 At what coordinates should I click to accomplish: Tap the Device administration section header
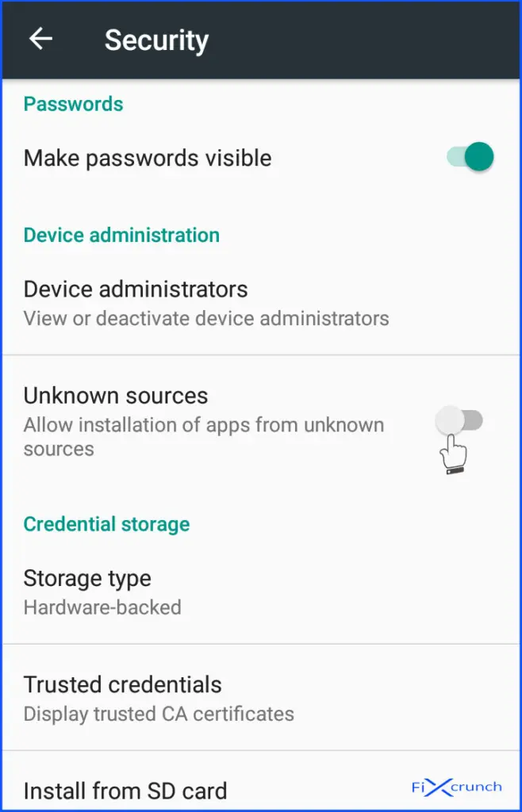[121, 235]
